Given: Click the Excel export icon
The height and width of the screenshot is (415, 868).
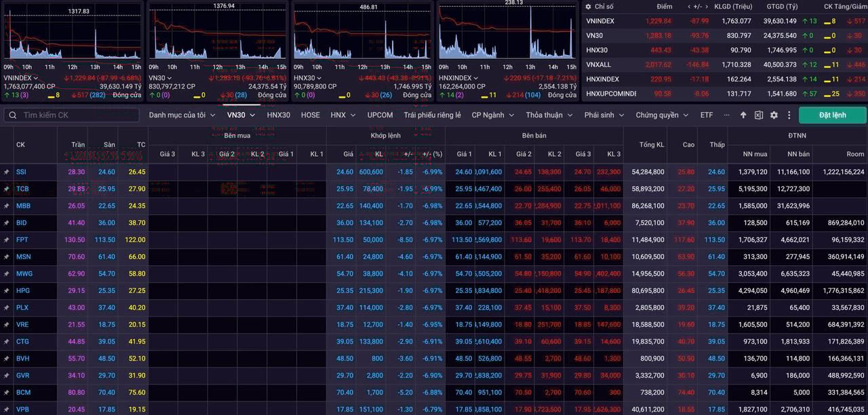Looking at the screenshot, I should [x=758, y=115].
